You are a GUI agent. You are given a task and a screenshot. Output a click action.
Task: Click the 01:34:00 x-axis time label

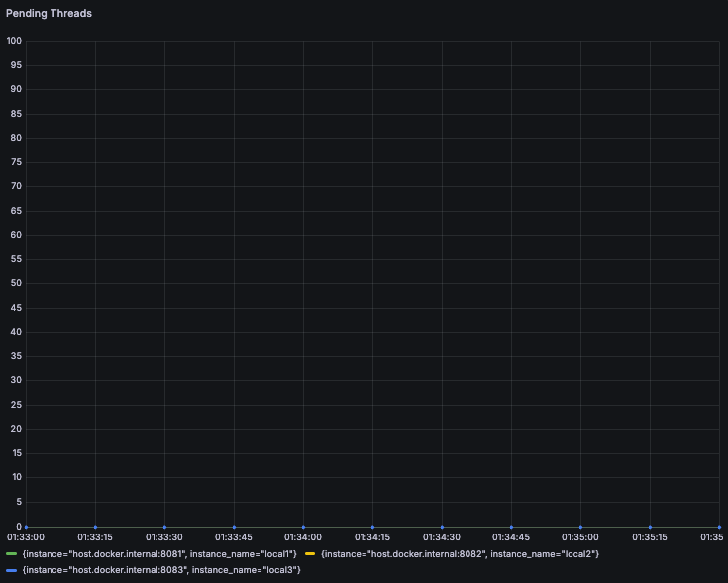[x=303, y=537]
